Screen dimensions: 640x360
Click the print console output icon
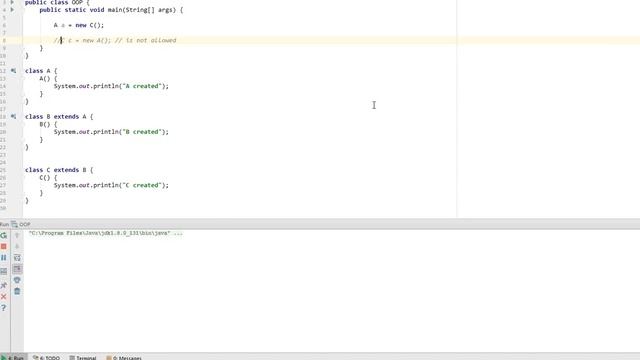point(17,280)
